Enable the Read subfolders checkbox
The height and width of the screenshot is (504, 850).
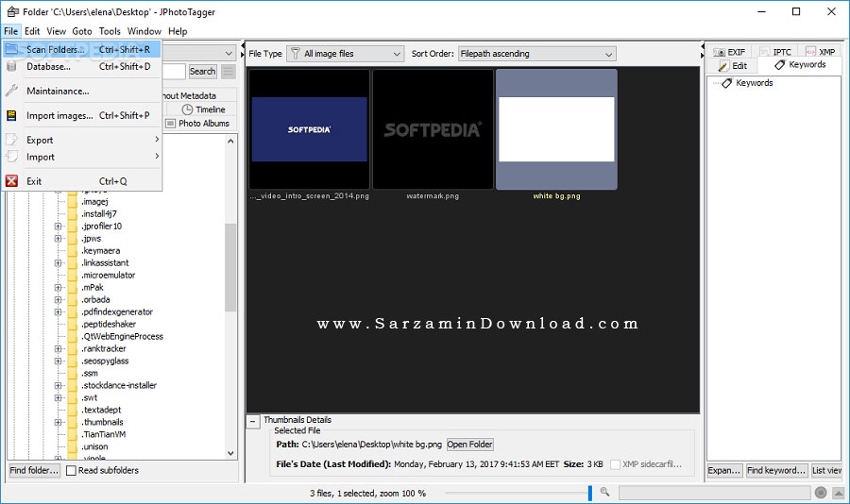coord(71,470)
